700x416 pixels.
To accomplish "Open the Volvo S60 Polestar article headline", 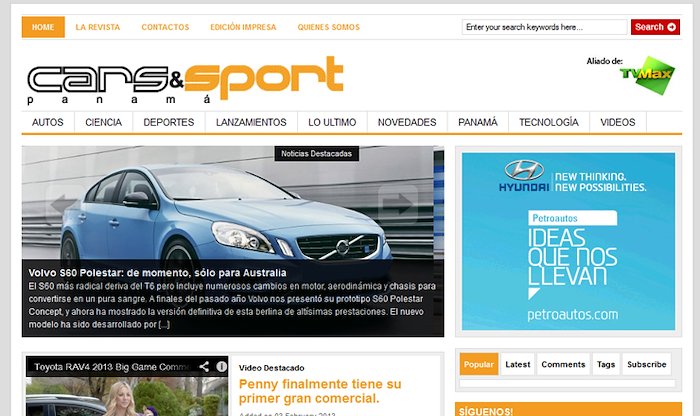I will [x=158, y=273].
